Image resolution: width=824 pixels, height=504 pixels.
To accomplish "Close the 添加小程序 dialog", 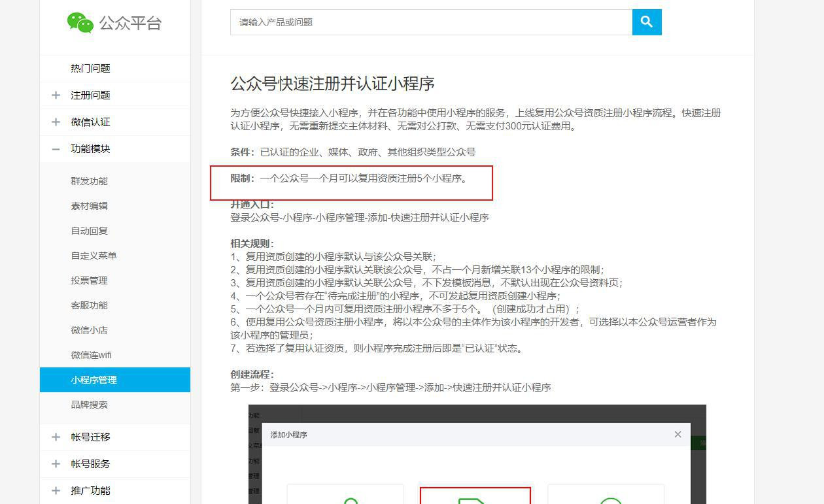I will tap(678, 434).
